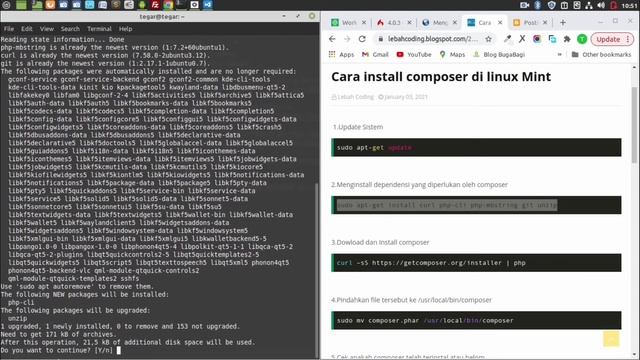640x360 pixels.
Task: Switch to the 'Post' Chrome tab
Action: (529, 22)
